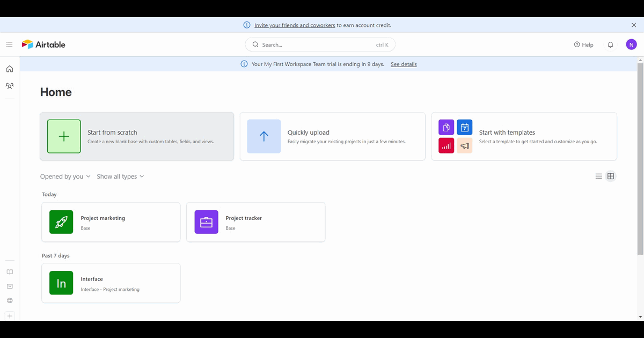
Task: Select 'Start from scratch' title
Action: (x=112, y=133)
